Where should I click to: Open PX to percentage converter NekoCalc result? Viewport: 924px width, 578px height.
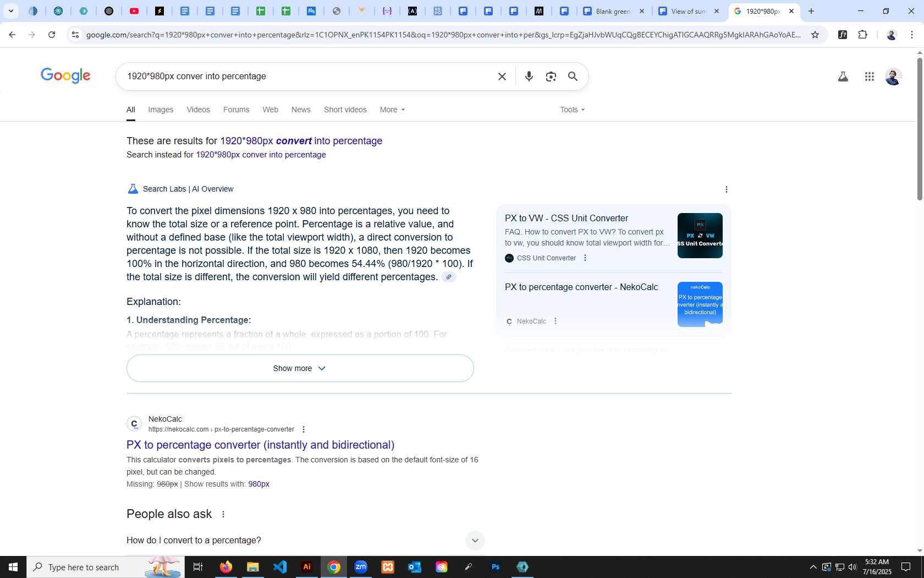point(260,445)
